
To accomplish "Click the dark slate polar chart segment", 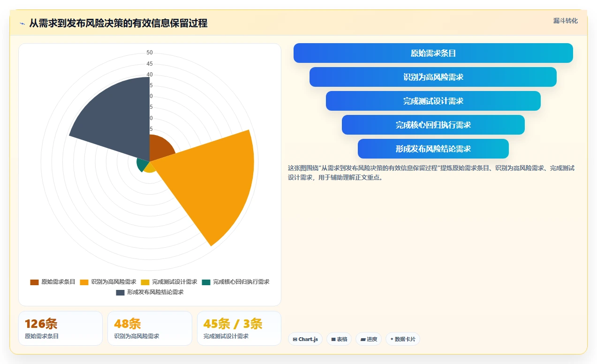I will (117, 124).
